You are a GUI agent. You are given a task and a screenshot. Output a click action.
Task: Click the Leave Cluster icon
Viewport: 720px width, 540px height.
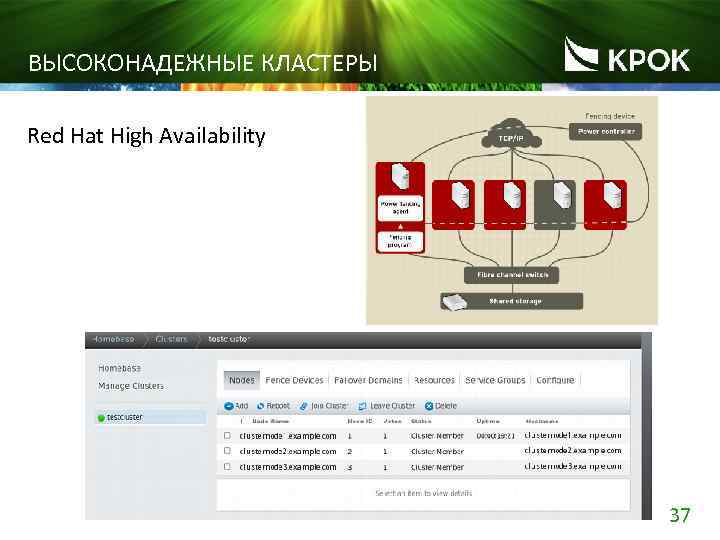pos(362,406)
